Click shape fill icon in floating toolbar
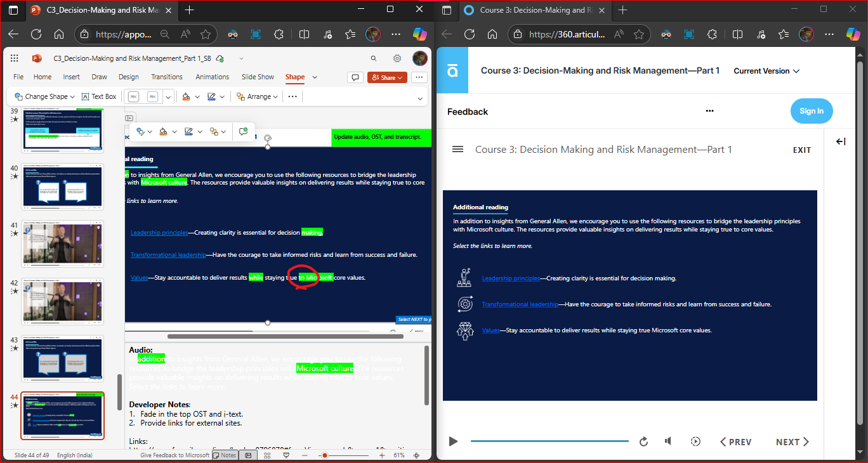The height and width of the screenshot is (463, 868). (164, 132)
